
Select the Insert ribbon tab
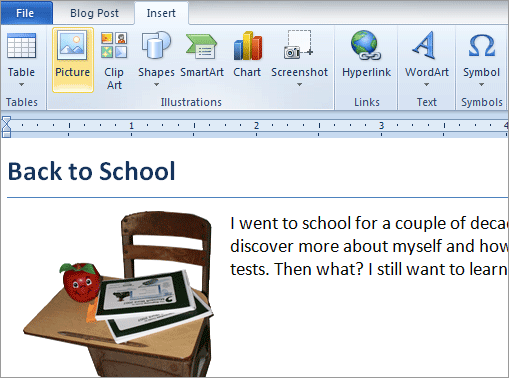(161, 13)
